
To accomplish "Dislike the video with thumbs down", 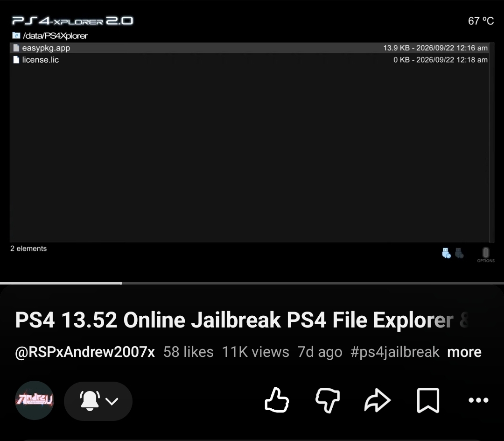I will coord(328,400).
